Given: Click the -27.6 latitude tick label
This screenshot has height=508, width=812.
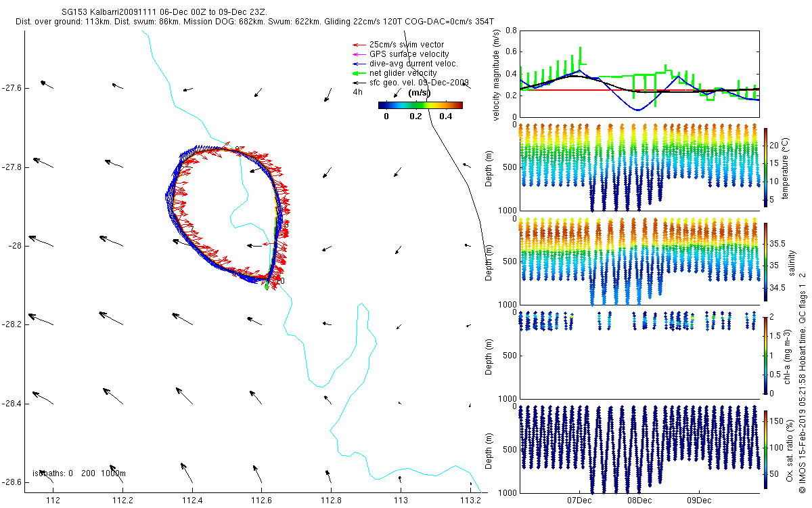Looking at the screenshot, I should (x=13, y=88).
